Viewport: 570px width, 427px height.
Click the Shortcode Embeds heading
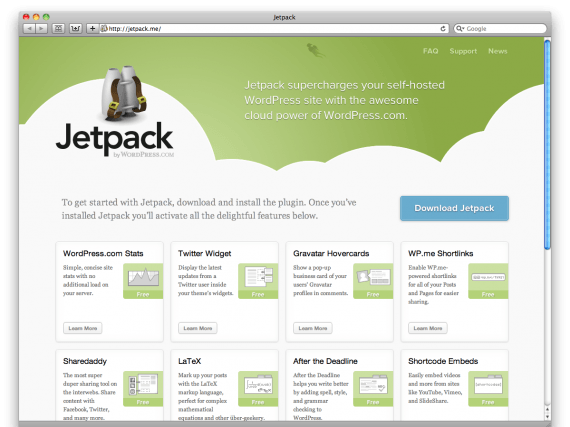(x=443, y=361)
